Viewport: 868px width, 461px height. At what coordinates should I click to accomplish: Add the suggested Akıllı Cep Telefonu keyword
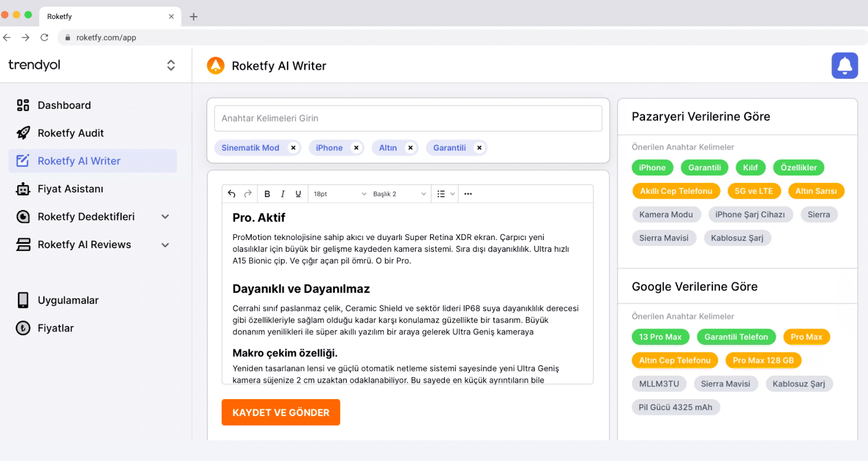[x=675, y=191]
